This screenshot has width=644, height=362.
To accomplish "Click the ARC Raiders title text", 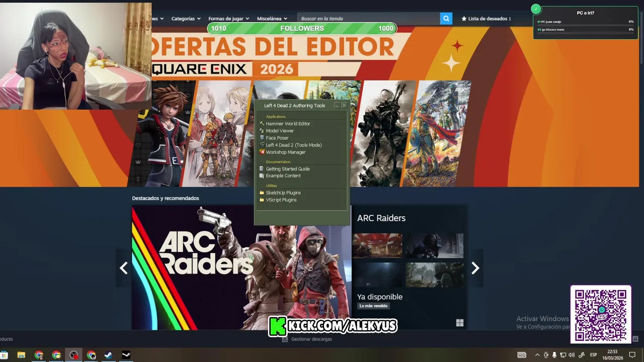I will point(381,218).
